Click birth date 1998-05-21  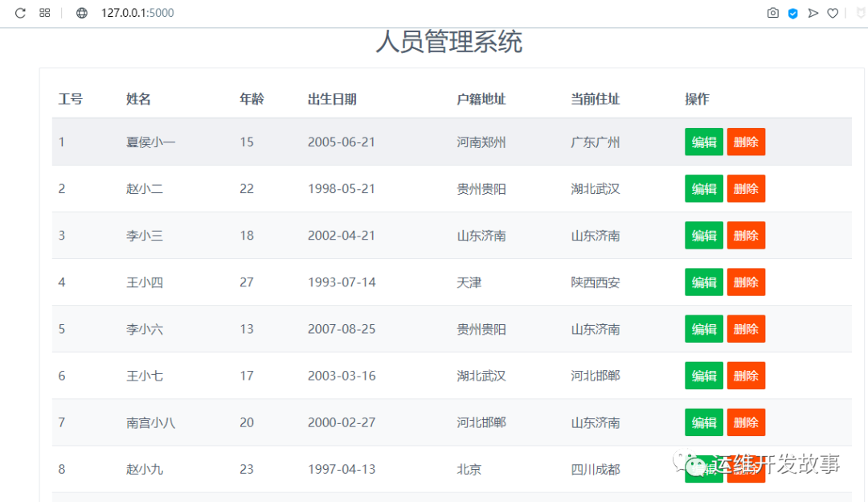pos(342,188)
